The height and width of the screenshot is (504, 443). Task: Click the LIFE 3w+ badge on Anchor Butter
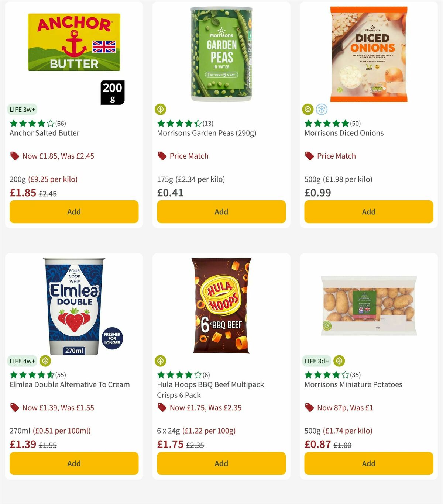point(22,109)
